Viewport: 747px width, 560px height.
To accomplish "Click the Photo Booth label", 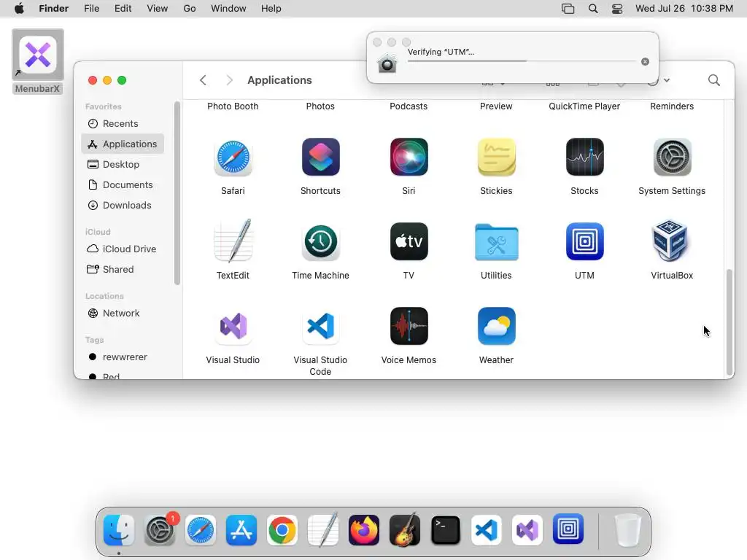I will (233, 106).
